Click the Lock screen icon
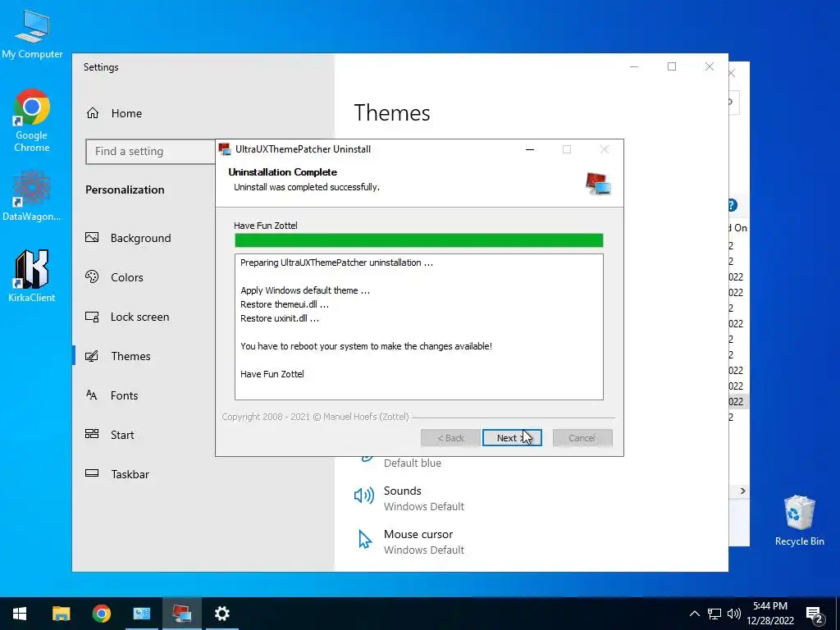The width and height of the screenshot is (840, 630). 92,317
